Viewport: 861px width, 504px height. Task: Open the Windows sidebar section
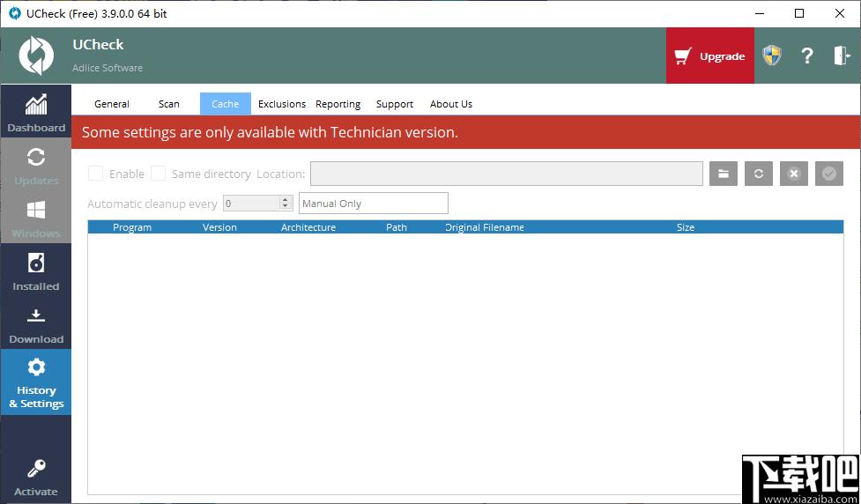36,217
